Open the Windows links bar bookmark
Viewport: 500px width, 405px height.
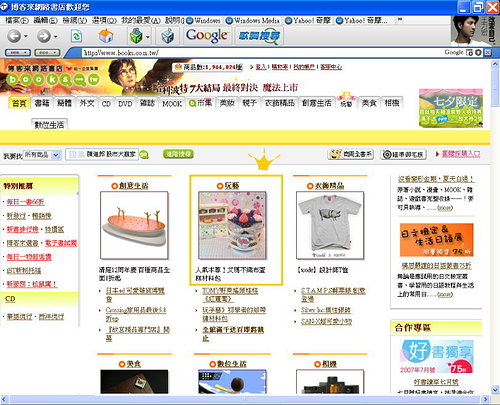pyautogui.click(x=203, y=20)
